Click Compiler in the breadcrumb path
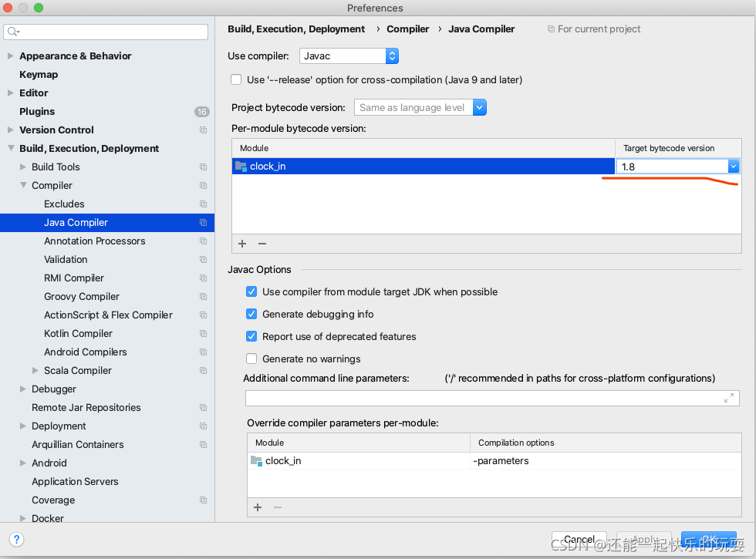 tap(407, 29)
